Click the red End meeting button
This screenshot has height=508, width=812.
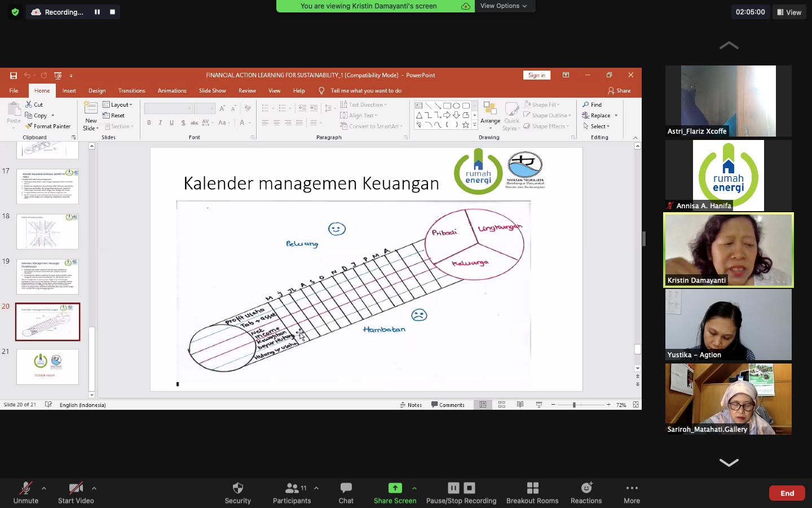pyautogui.click(x=787, y=493)
